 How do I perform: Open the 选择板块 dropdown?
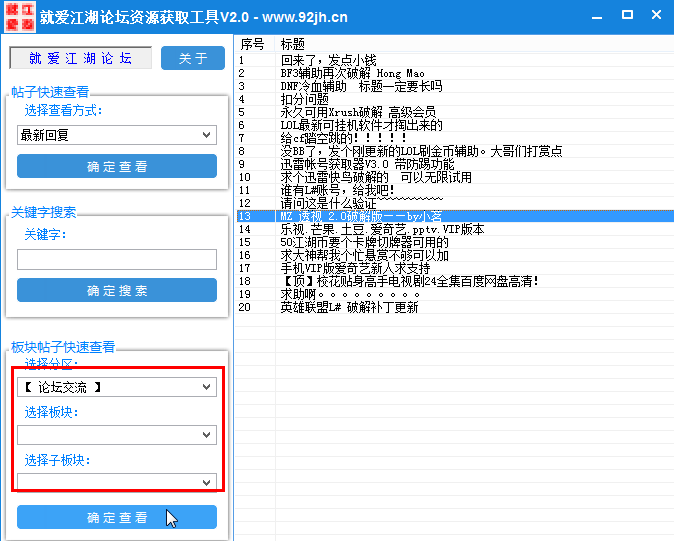tap(117, 434)
